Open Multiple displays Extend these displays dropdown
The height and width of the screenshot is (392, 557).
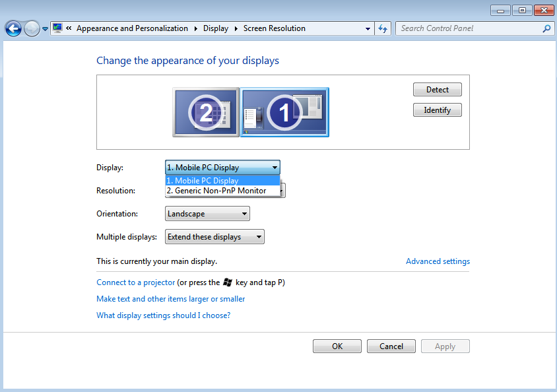click(214, 237)
